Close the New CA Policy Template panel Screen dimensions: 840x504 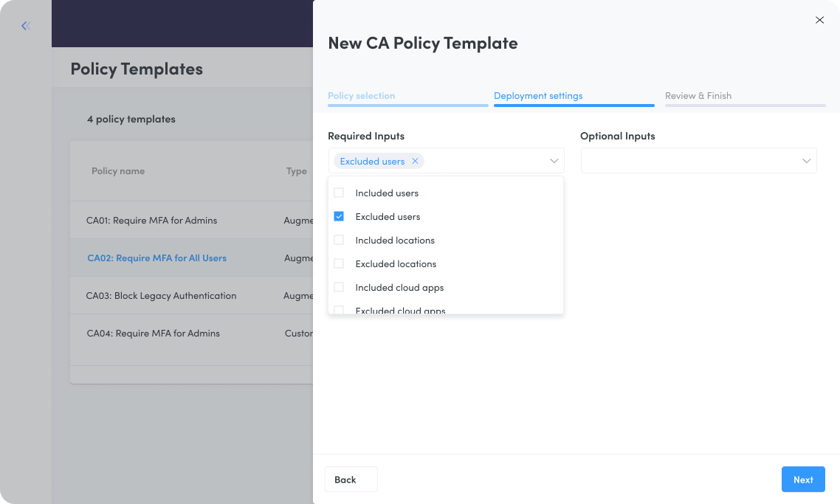[819, 20]
